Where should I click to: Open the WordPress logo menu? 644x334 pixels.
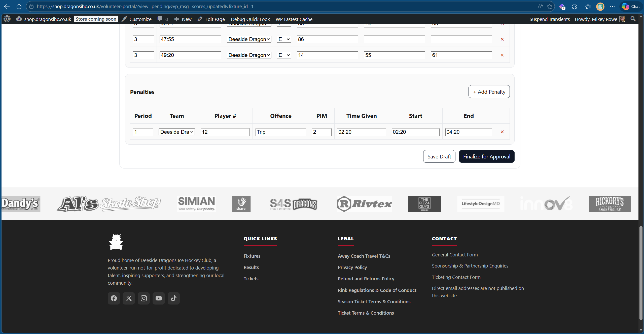pos(7,19)
